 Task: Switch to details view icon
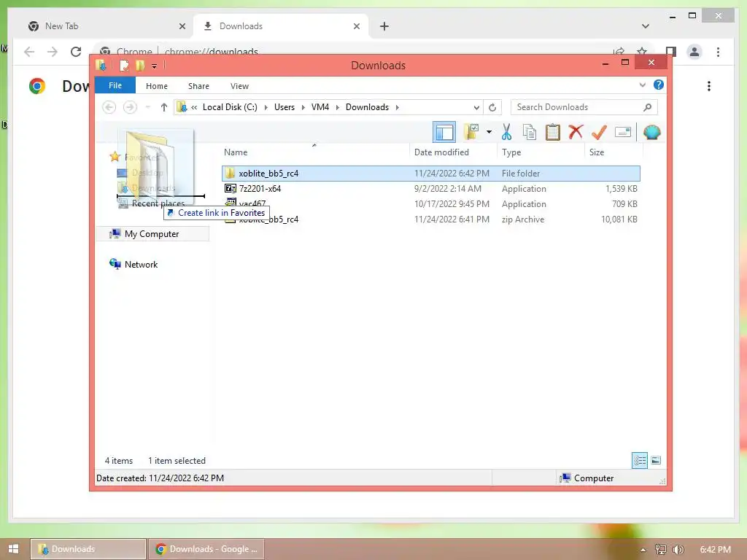tap(639, 460)
